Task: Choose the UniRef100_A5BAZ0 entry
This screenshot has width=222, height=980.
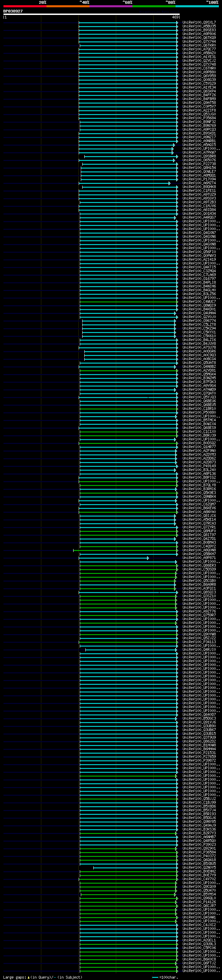Action: [x=199, y=53]
